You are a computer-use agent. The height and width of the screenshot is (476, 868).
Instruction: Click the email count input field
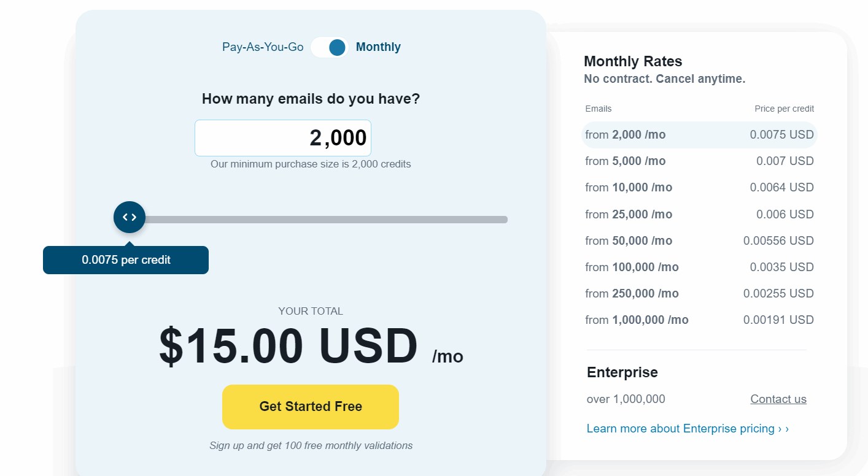tap(283, 138)
